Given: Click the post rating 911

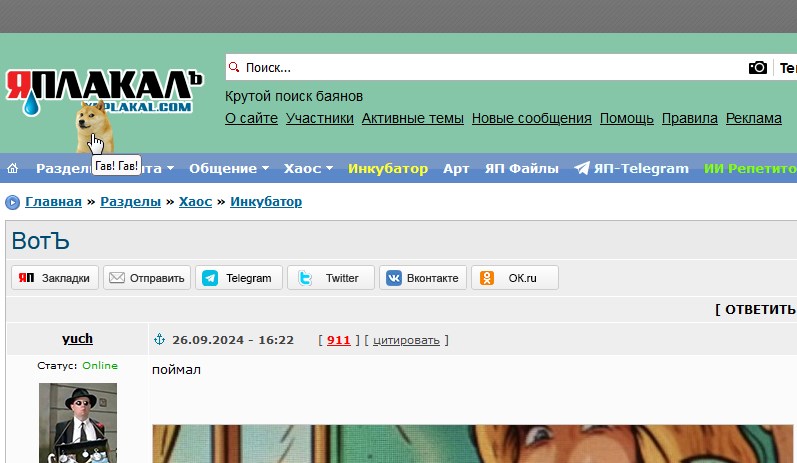Looking at the screenshot, I should click(x=339, y=340).
